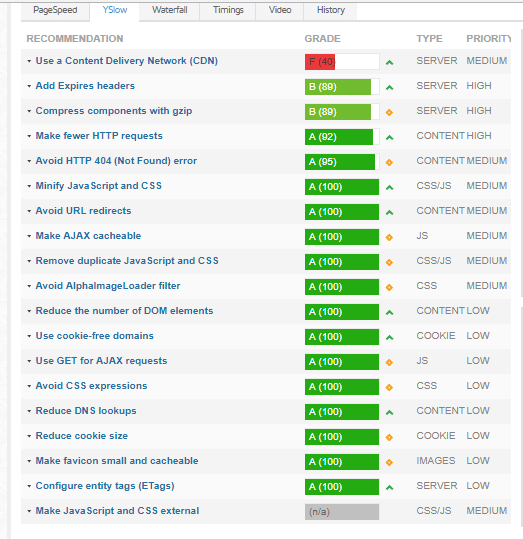This screenshot has height=539, width=523.
Task: Select the YSlow tab
Action: (115, 10)
